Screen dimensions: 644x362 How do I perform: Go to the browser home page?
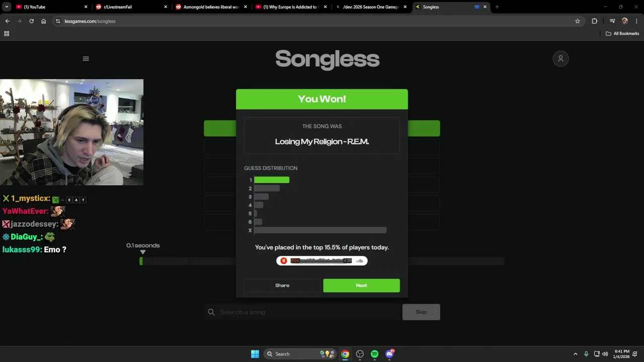pos(44,21)
